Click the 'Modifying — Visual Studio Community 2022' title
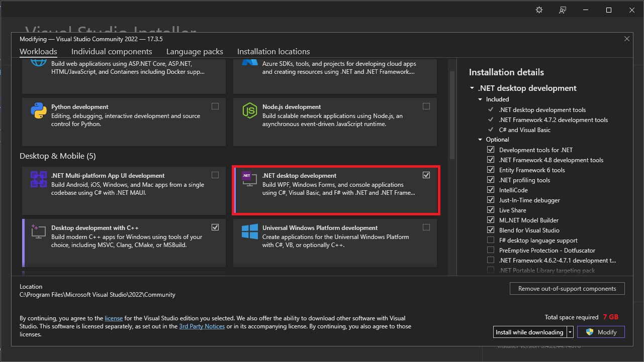The width and height of the screenshot is (644, 362). [x=91, y=39]
